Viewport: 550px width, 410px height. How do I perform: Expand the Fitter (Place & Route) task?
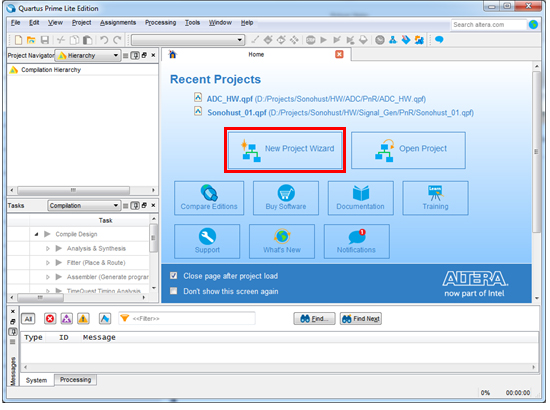48,263
